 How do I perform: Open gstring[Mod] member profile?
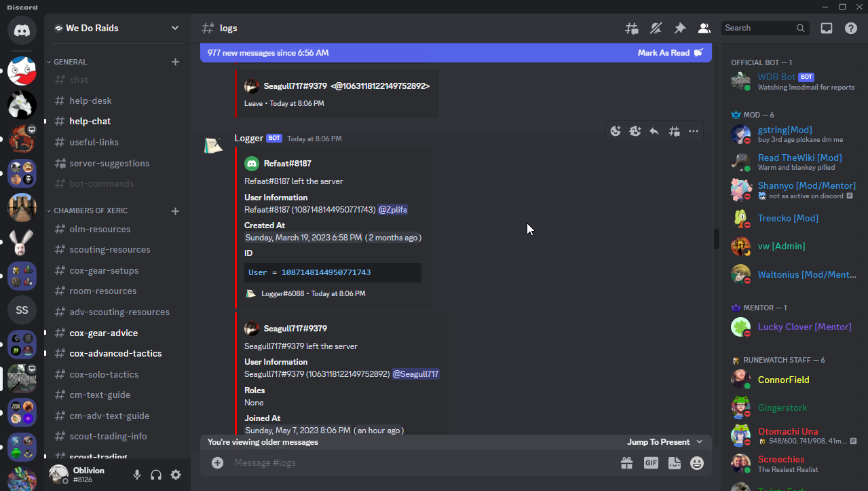[794, 134]
